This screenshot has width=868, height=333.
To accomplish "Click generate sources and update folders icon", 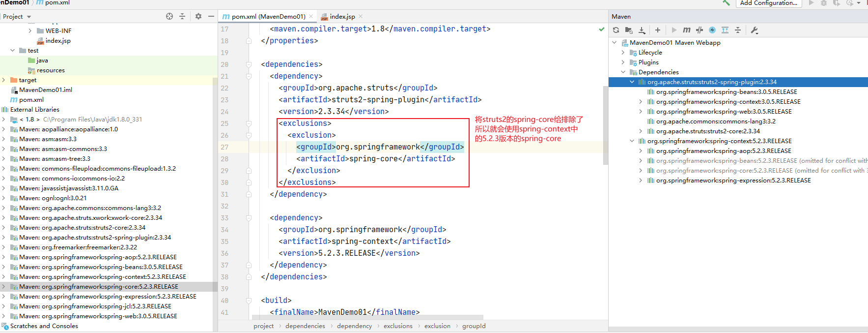I will [629, 30].
